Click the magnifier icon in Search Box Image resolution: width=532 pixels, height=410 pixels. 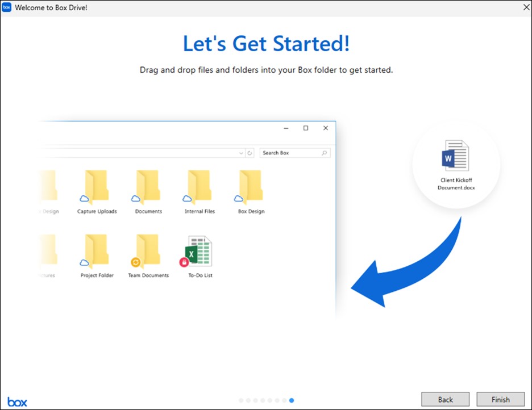(324, 153)
